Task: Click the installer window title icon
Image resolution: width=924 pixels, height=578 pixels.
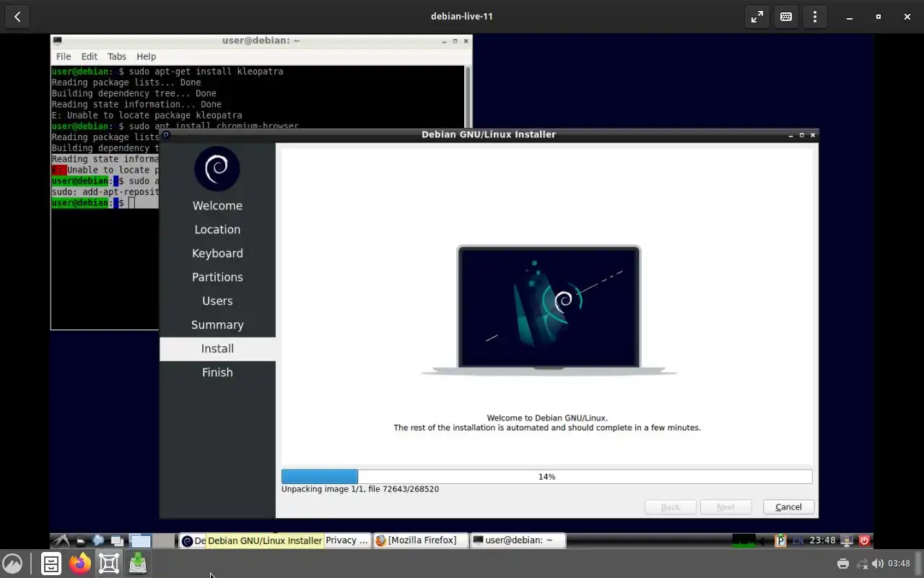Action: click(x=165, y=134)
